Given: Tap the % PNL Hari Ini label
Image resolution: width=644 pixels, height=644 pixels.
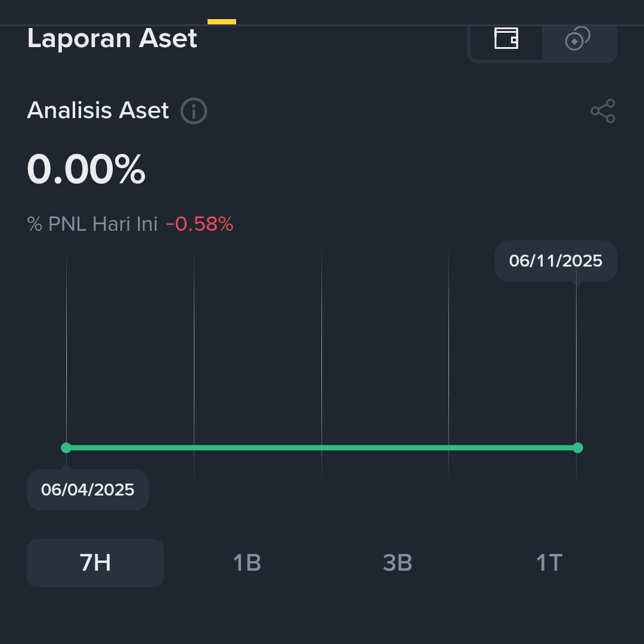Looking at the screenshot, I should 92,224.
